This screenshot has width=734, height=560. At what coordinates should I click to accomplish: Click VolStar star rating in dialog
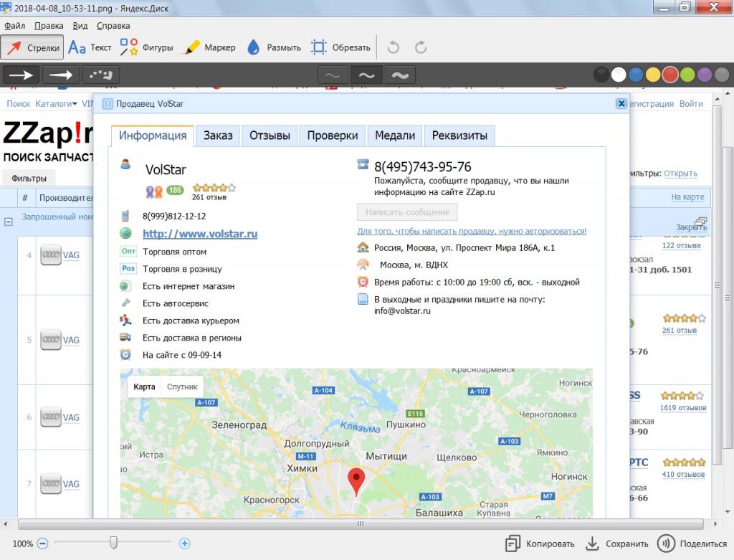(x=214, y=188)
